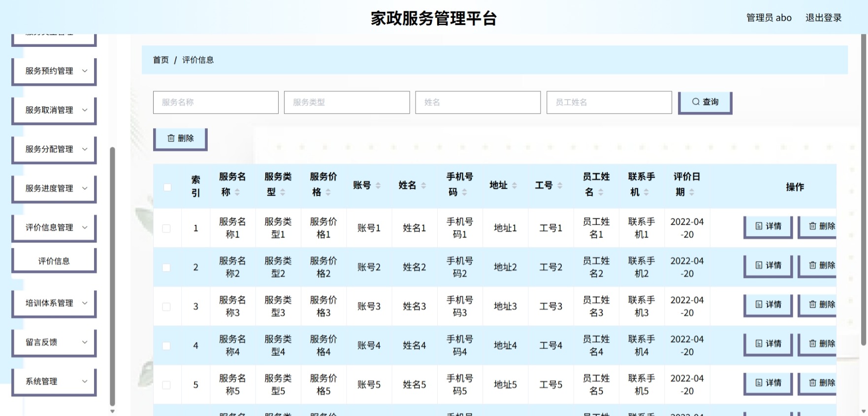Open 详情 for row 5
Image resolution: width=868 pixels, height=416 pixels.
pyautogui.click(x=768, y=383)
